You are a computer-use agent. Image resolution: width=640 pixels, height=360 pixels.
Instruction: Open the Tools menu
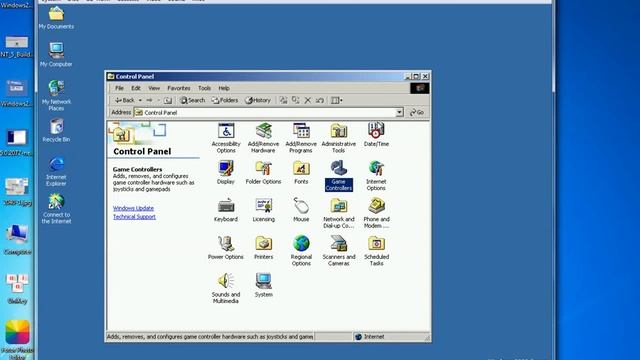[x=204, y=88]
